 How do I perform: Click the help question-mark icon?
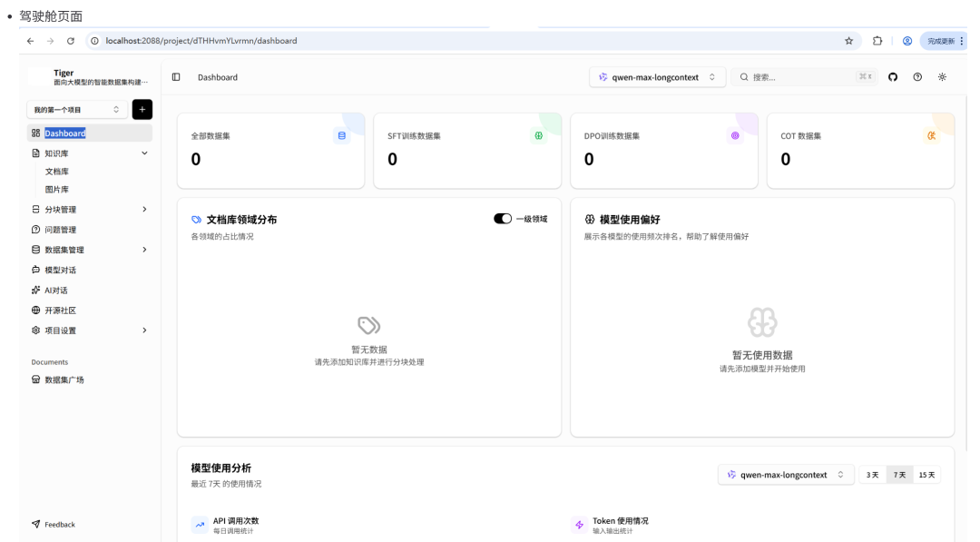coord(917,77)
